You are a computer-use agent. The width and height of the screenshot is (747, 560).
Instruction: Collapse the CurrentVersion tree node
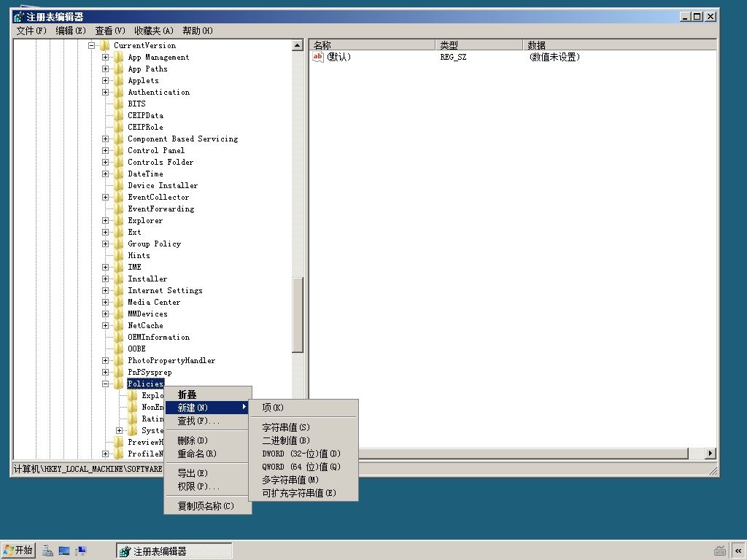[x=91, y=46]
